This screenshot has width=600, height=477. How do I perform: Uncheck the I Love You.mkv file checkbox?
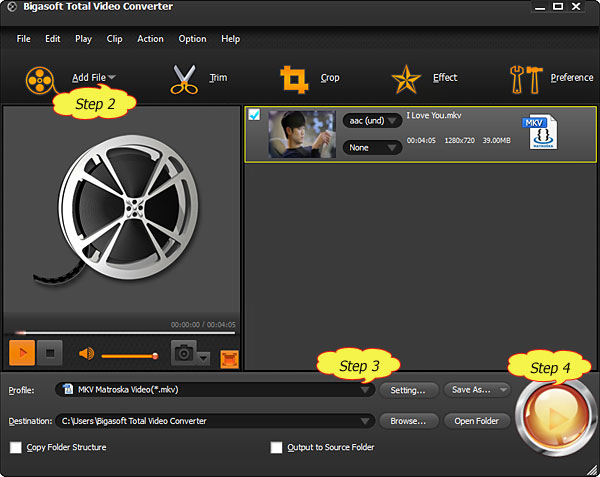coord(254,114)
